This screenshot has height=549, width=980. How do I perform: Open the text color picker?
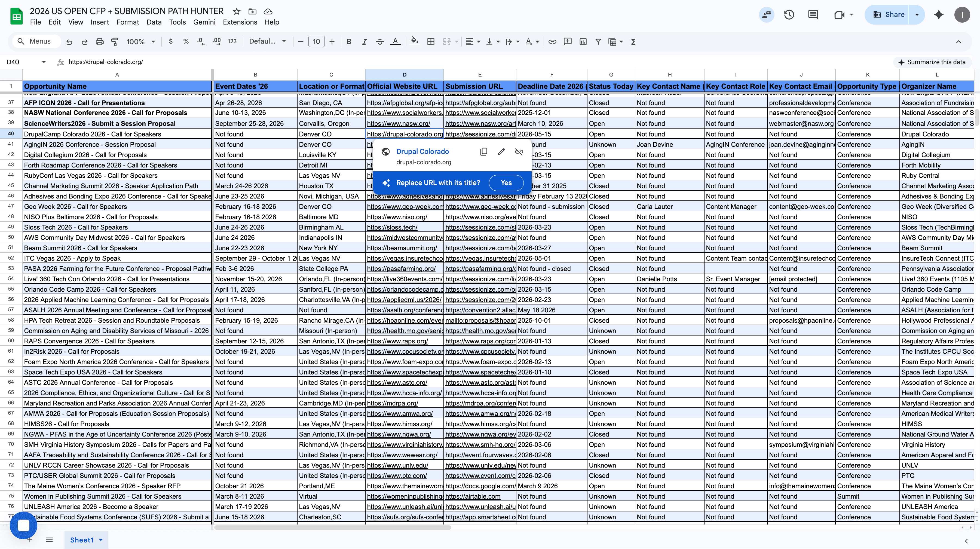point(395,41)
